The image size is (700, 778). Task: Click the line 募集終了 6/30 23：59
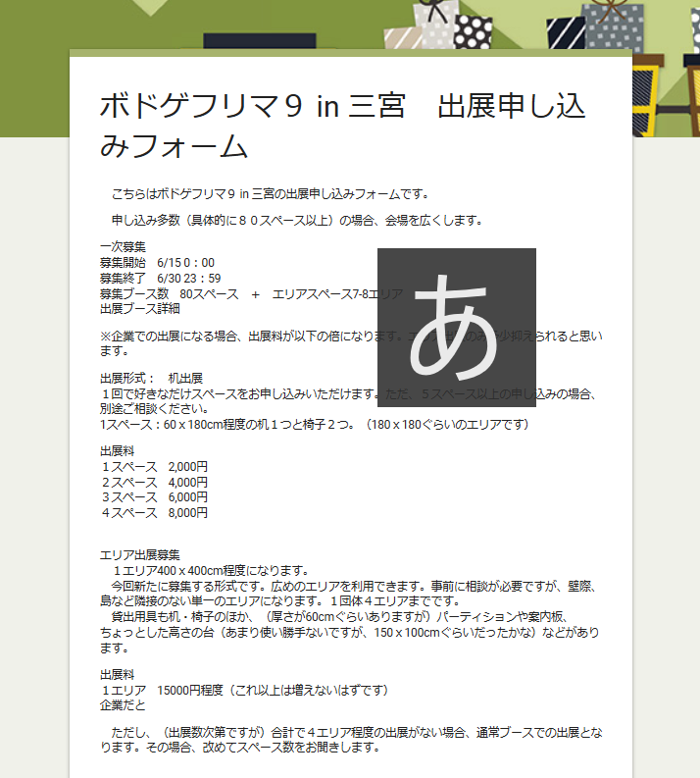(160, 279)
